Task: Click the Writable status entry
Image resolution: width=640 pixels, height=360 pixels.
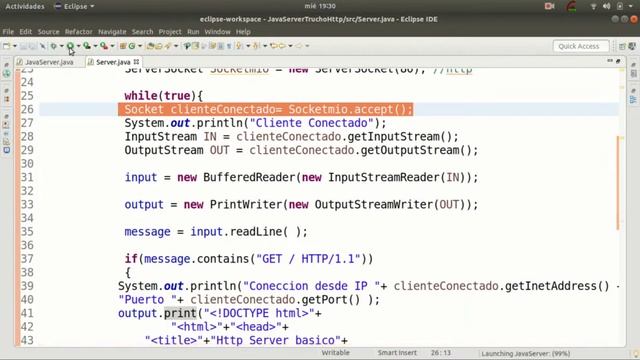Action: coord(335,353)
